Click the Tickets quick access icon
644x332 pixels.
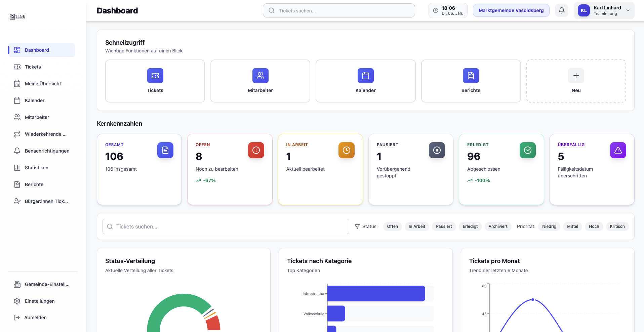point(155,76)
